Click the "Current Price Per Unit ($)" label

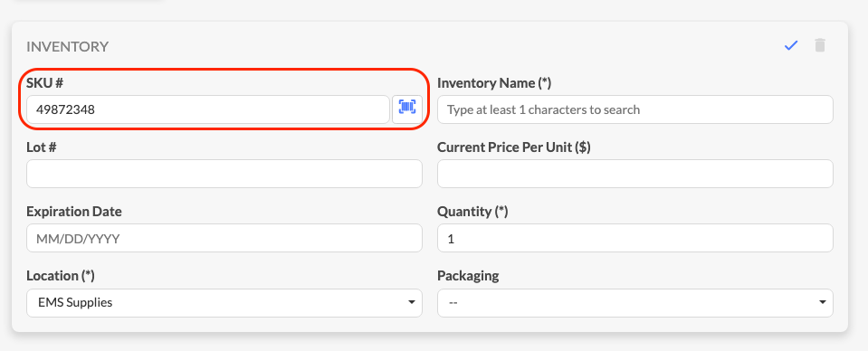coord(514,147)
